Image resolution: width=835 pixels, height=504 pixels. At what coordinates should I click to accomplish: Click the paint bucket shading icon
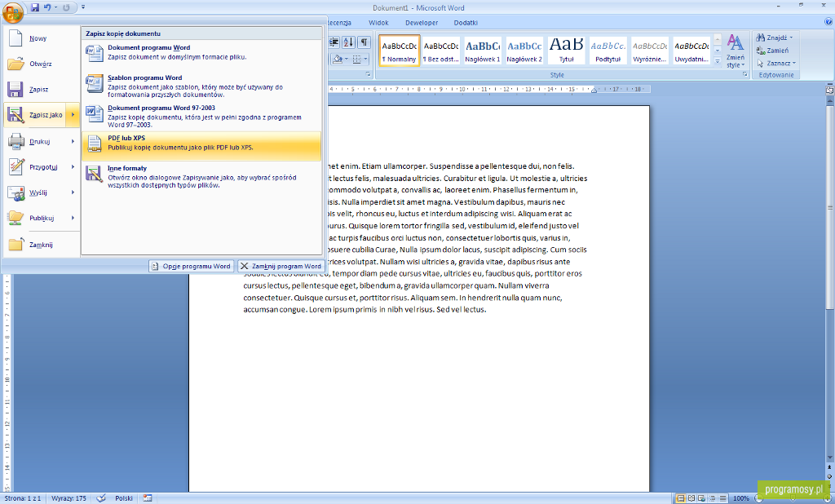(x=337, y=60)
